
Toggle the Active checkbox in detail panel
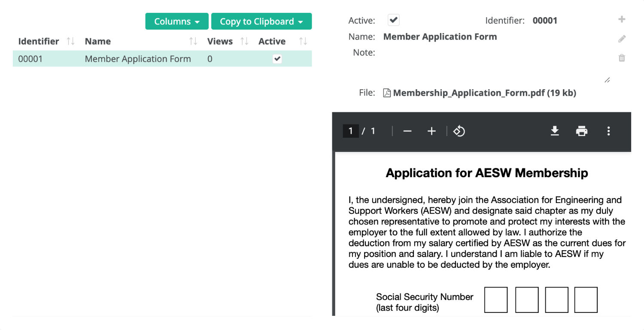[x=394, y=20]
